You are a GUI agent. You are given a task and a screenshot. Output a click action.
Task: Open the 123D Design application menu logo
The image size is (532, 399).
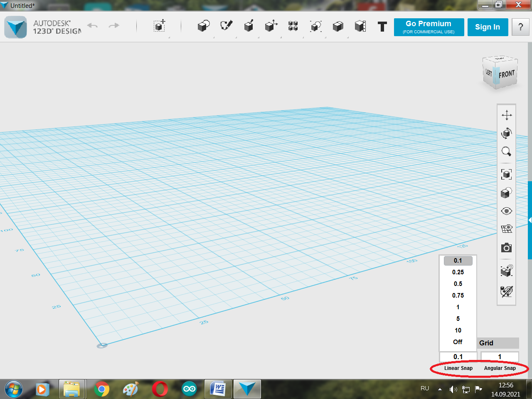pos(16,27)
